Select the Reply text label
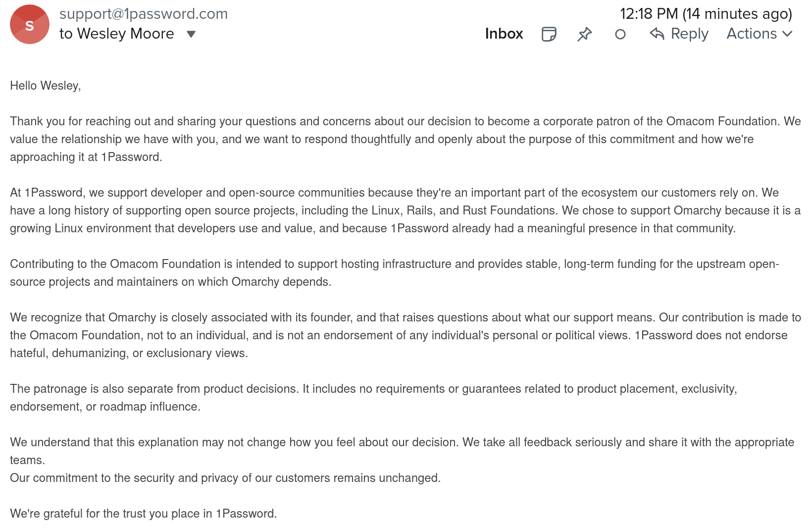Screen dimensions: 812x528 [689, 34]
